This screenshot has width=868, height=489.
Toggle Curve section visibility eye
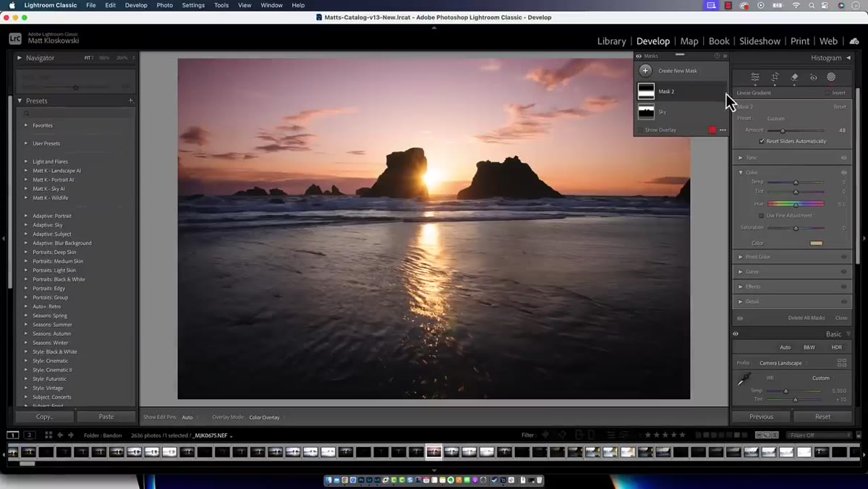pos(843,272)
